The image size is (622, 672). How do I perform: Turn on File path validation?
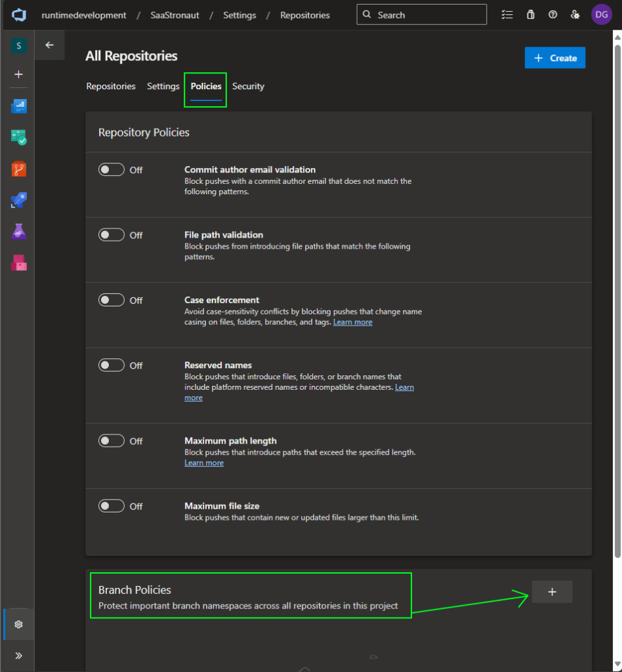pyautogui.click(x=112, y=235)
